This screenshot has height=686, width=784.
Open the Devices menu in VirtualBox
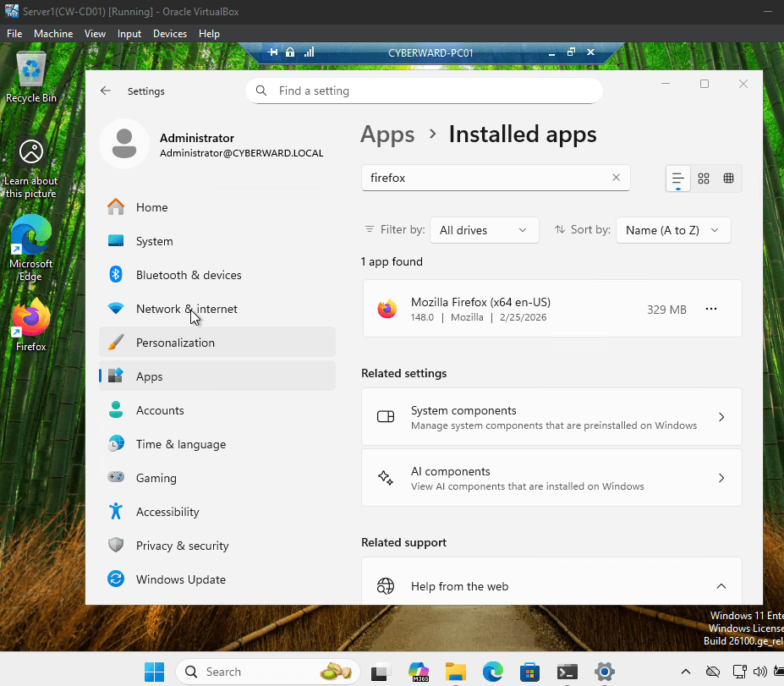tap(169, 34)
